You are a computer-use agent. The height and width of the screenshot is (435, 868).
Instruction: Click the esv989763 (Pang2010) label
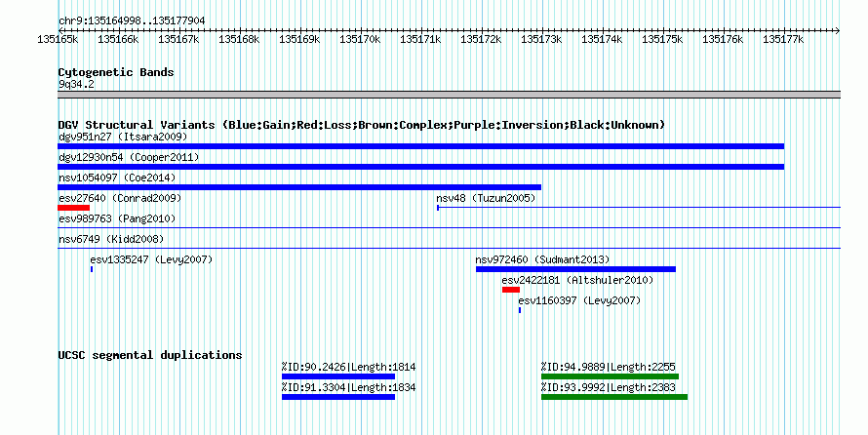117,218
